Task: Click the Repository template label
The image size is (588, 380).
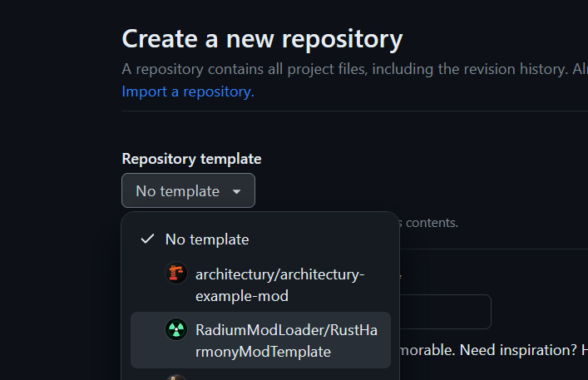Action: [191, 159]
